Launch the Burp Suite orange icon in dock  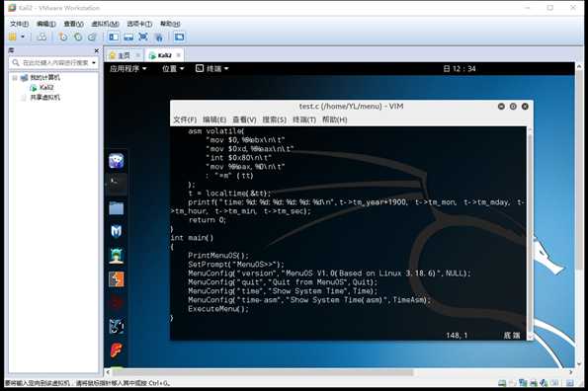pyautogui.click(x=117, y=279)
